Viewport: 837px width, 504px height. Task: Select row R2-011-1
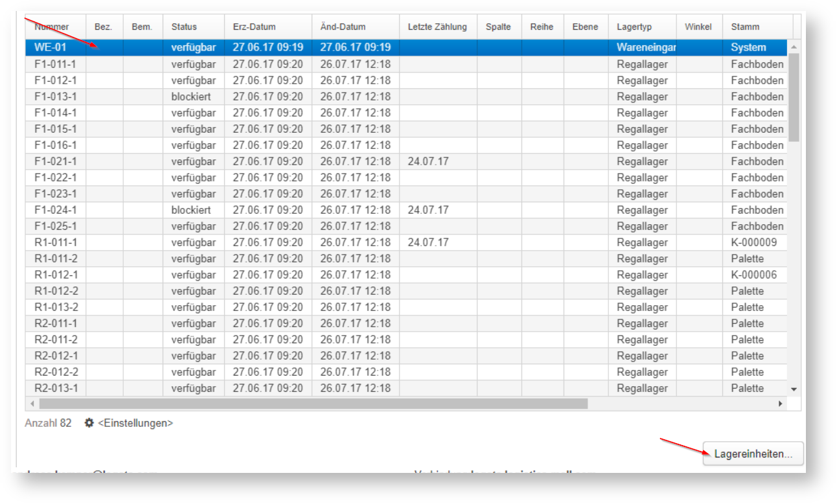tap(406, 323)
